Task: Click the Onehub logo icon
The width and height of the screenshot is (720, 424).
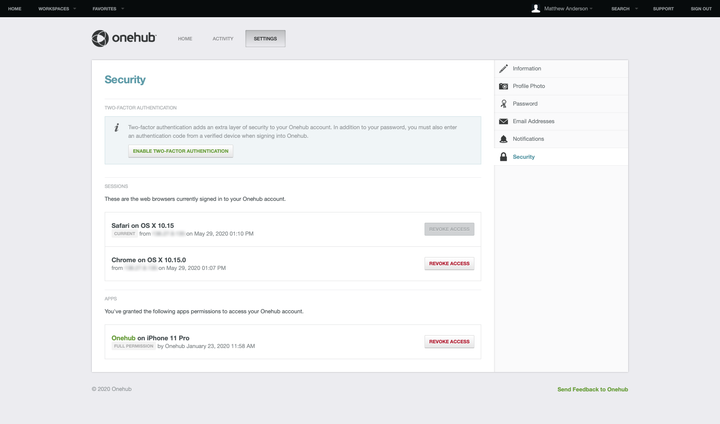Action: pos(100,38)
